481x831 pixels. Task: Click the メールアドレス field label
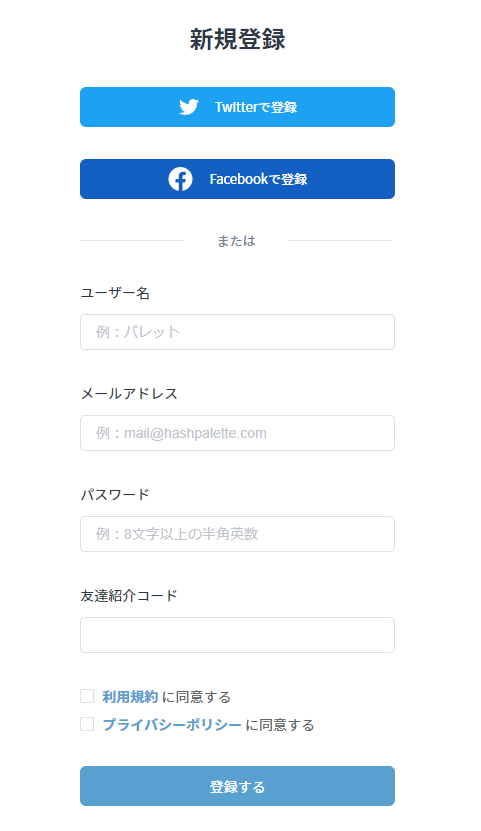point(129,394)
